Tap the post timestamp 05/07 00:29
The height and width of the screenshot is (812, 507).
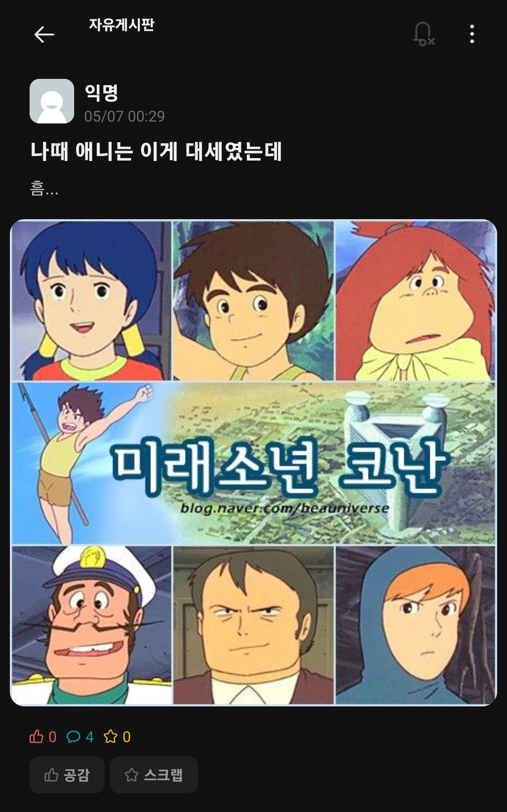[124, 116]
